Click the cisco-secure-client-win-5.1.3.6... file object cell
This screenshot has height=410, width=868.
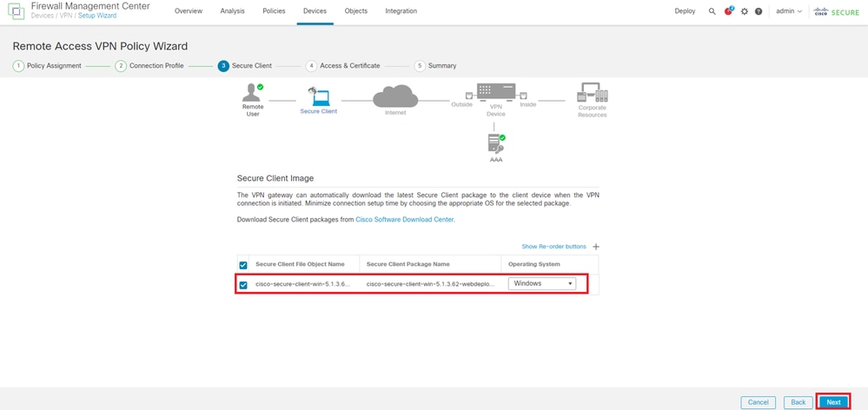(303, 284)
